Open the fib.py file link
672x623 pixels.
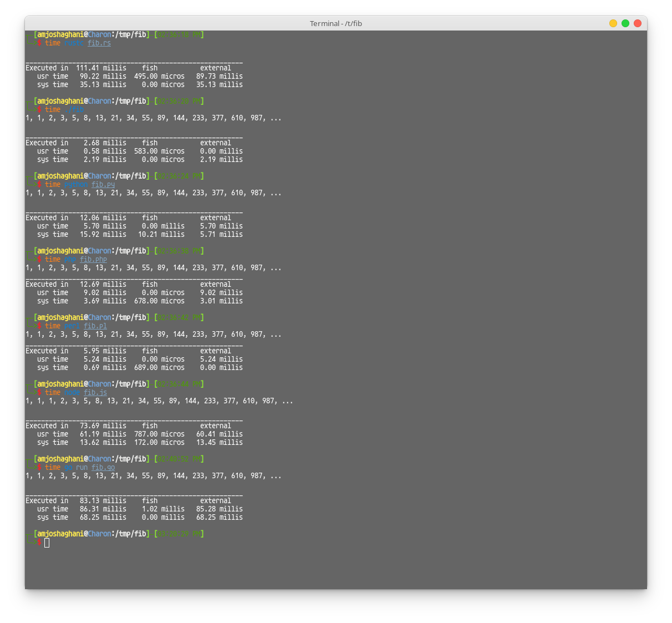[x=103, y=184]
